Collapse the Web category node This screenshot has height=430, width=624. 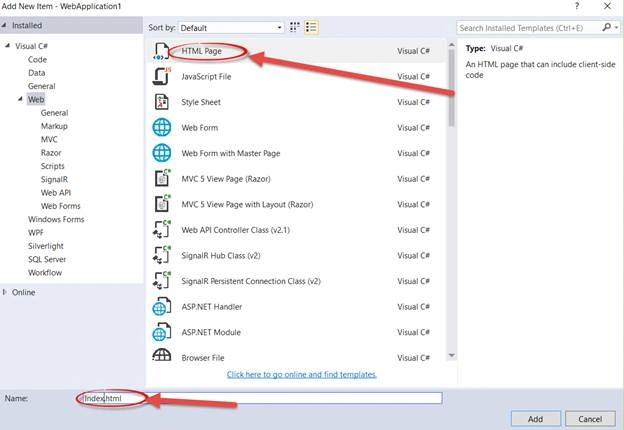[20, 99]
